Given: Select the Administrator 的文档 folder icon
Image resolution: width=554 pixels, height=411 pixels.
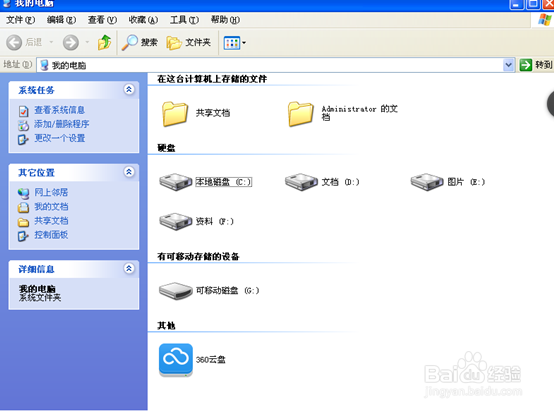Looking at the screenshot, I should click(300, 114).
